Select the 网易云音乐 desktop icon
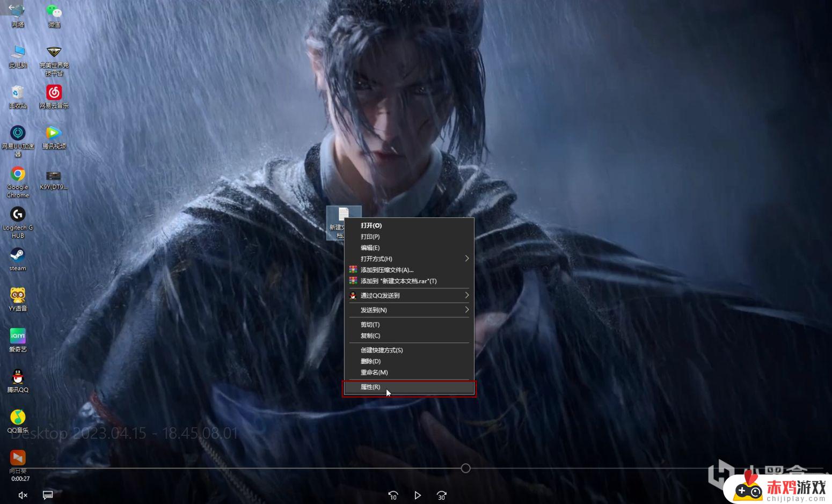Image resolution: width=832 pixels, height=504 pixels. 54,97
